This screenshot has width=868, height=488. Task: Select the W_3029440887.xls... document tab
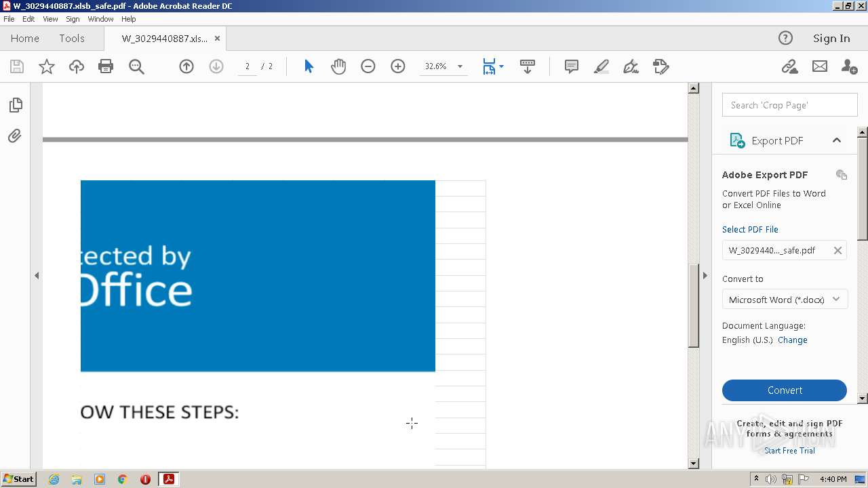(165, 39)
